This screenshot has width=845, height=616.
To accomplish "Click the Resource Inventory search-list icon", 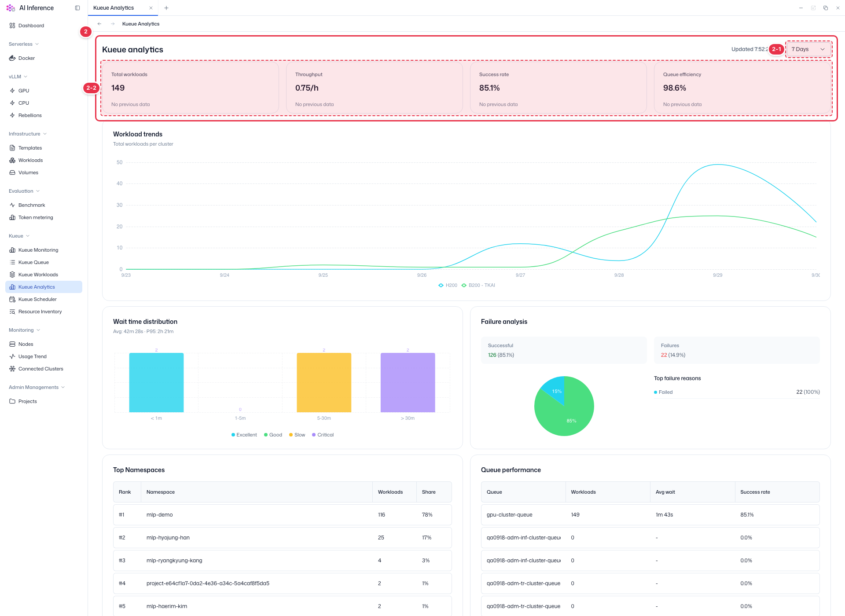I will pyautogui.click(x=12, y=312).
